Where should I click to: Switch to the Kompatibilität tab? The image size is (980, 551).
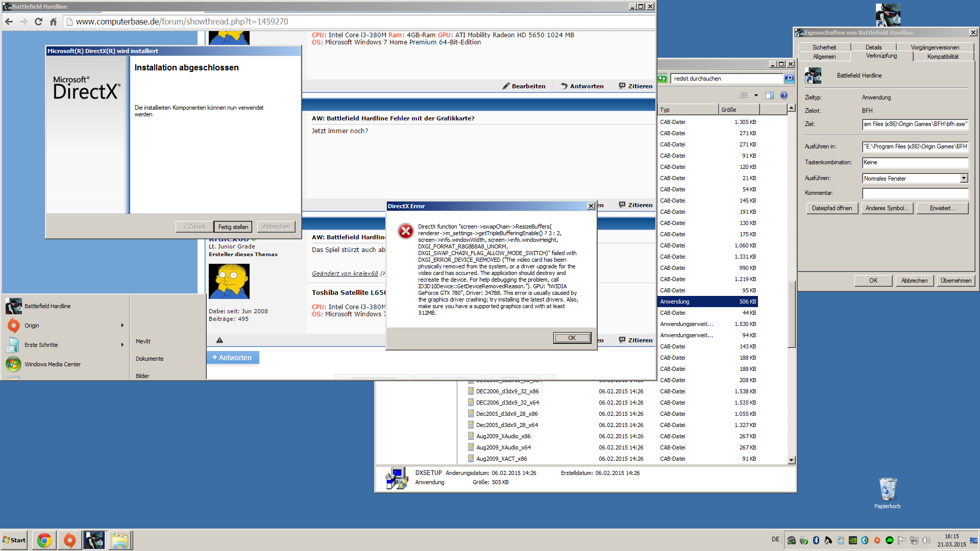tap(943, 57)
